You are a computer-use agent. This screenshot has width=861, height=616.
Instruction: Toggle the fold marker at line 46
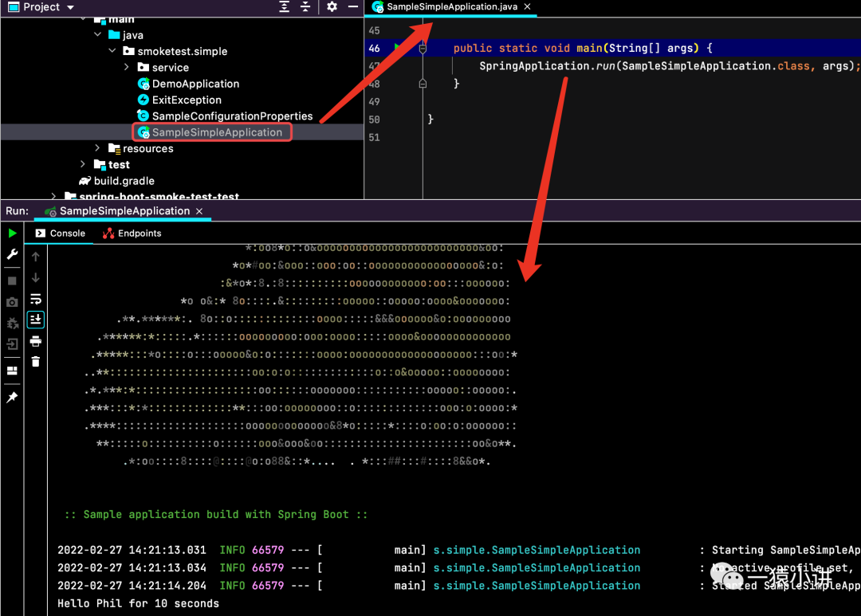tap(423, 49)
